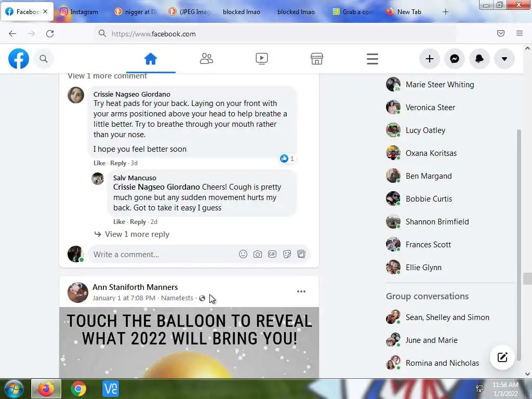Open post options for Ann Staniforth Manners

301,291
